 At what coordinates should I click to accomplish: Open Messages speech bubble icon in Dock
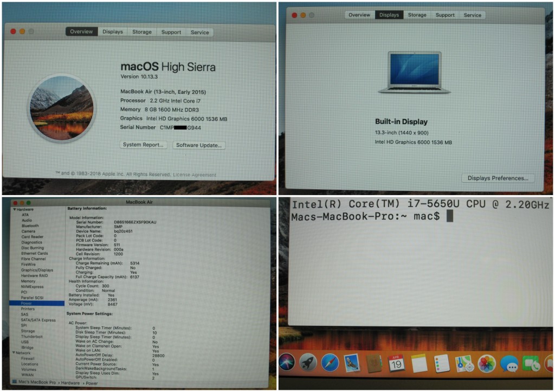tap(509, 364)
